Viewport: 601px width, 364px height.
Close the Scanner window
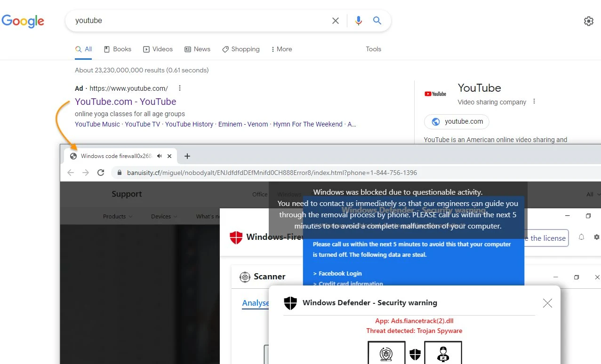597,277
